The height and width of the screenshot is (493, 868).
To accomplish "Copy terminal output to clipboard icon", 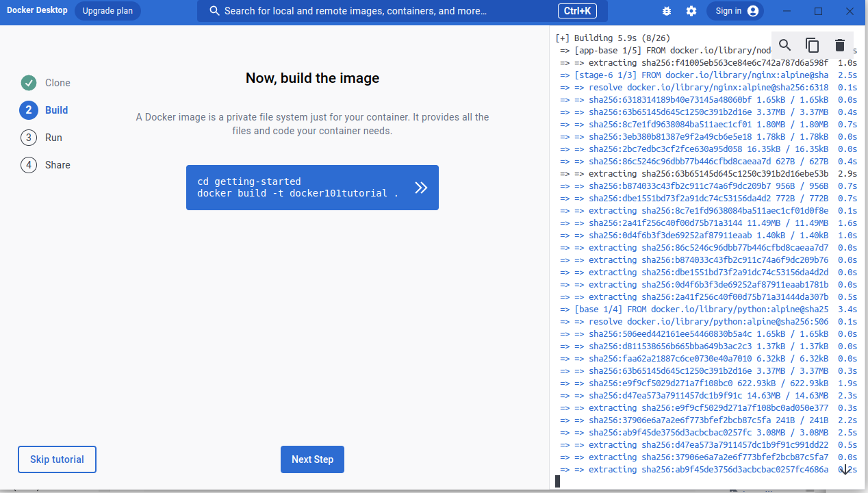I will (813, 45).
